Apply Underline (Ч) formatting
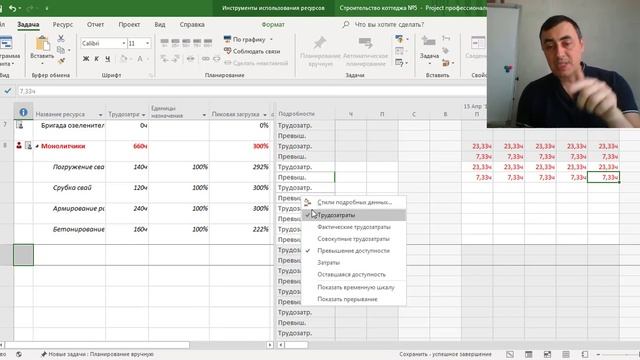Screen dimensions: 640x360 (x=107, y=59)
